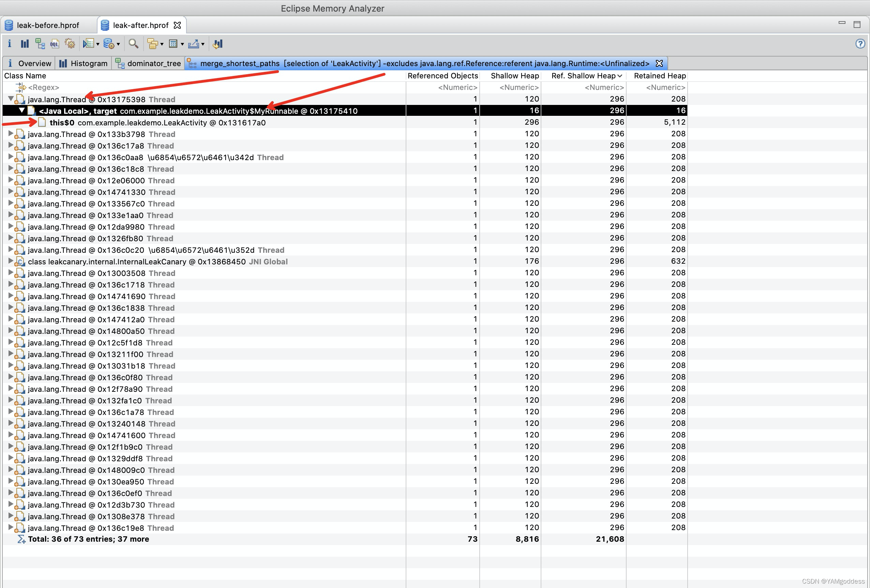The width and height of the screenshot is (870, 588).
Task: Click Shallow Heap Numeric filter field
Action: 510,88
